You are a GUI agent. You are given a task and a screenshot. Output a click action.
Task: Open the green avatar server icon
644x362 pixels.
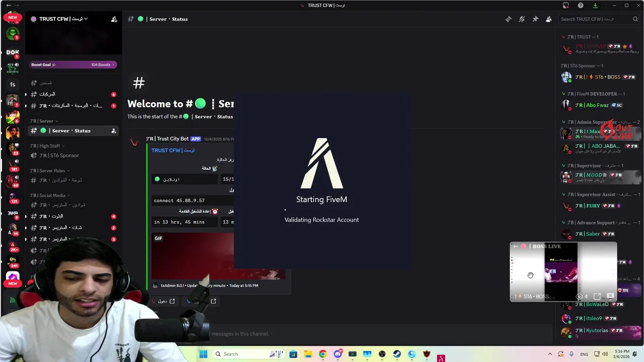pos(13,34)
